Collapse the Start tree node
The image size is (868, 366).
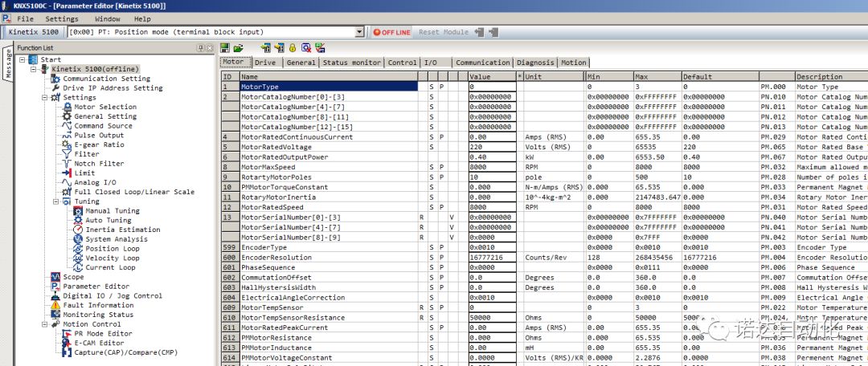pos(23,59)
